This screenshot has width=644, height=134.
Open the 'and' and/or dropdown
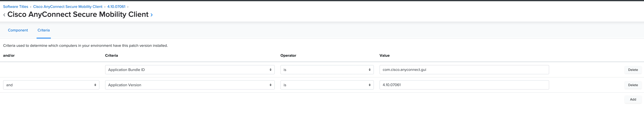(x=51, y=85)
